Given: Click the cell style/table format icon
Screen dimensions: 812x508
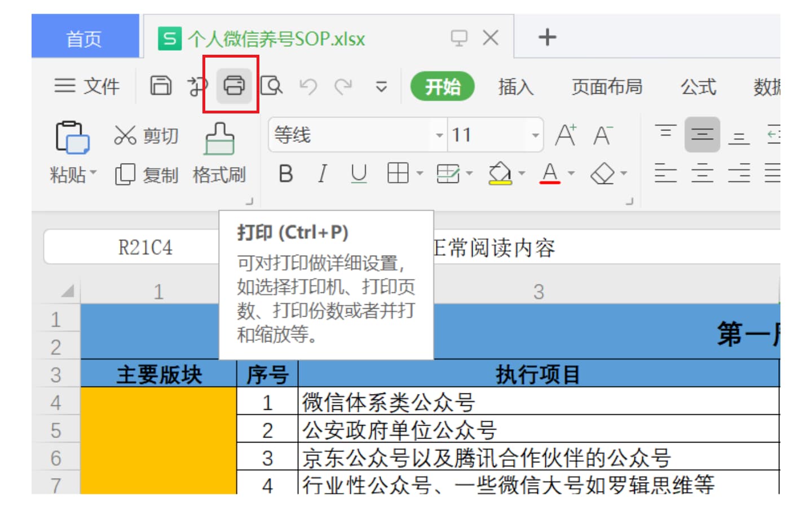Looking at the screenshot, I should click(x=448, y=173).
